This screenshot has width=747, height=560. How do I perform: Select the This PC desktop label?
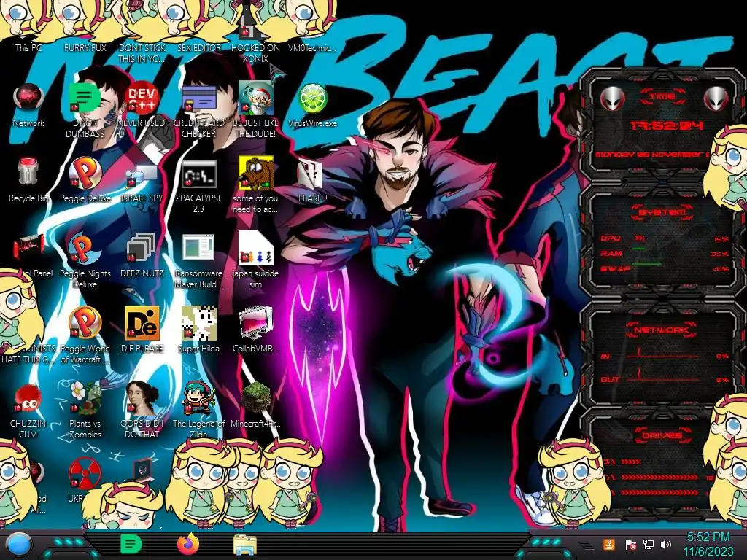(28, 47)
